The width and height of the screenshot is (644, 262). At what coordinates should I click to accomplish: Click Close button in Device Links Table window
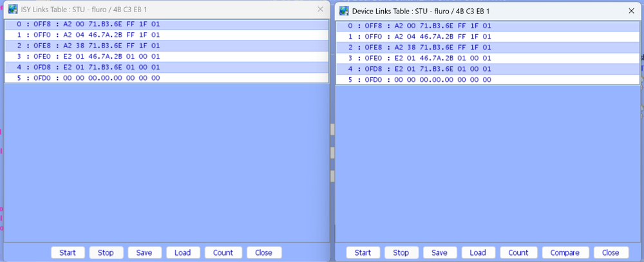pyautogui.click(x=611, y=252)
